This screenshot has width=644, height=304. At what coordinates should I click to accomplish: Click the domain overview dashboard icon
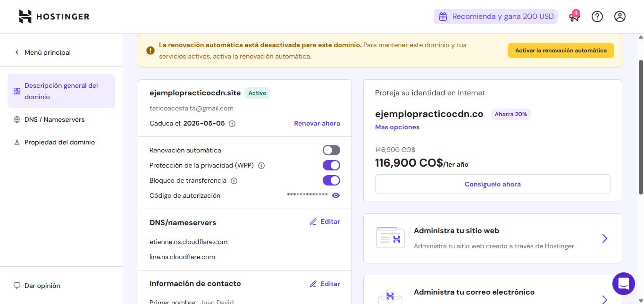(x=17, y=91)
